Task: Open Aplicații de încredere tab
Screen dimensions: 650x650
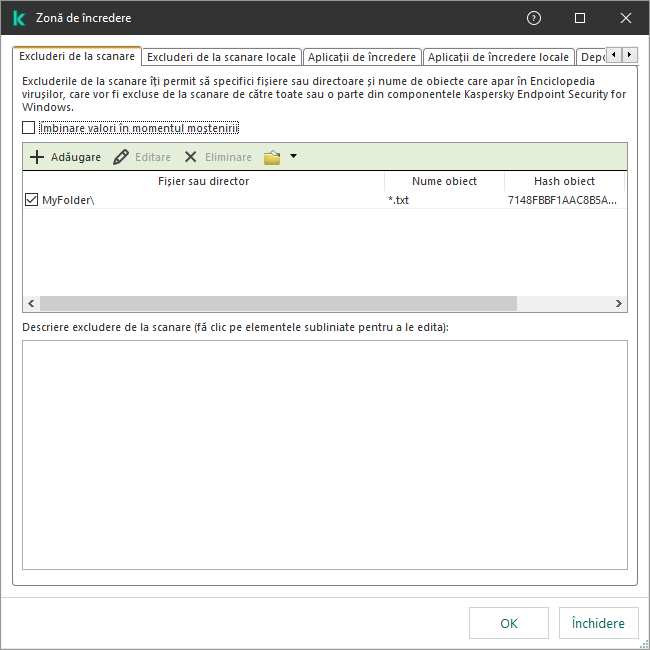Action: [362, 57]
